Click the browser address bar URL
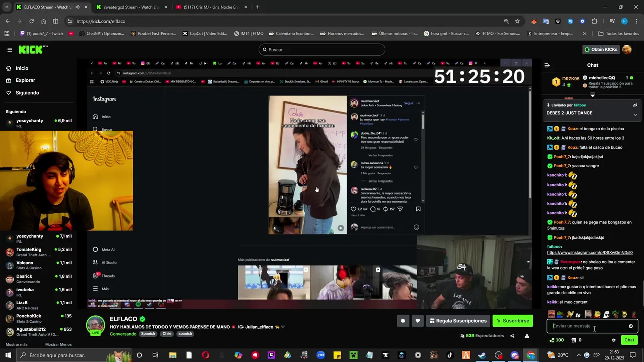644x362 pixels. click(101, 21)
